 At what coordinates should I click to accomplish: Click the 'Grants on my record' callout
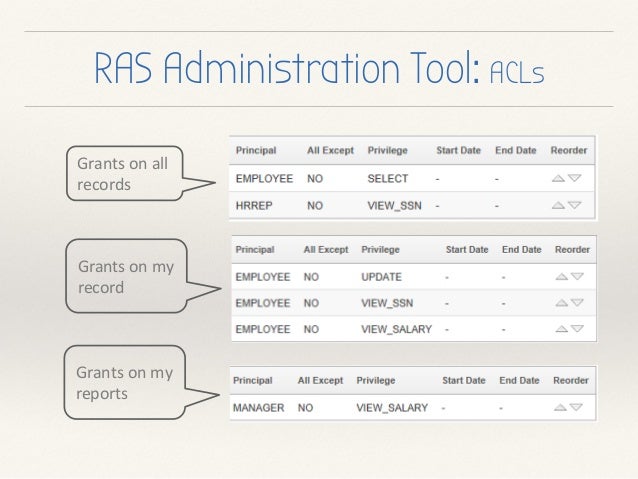click(x=127, y=276)
